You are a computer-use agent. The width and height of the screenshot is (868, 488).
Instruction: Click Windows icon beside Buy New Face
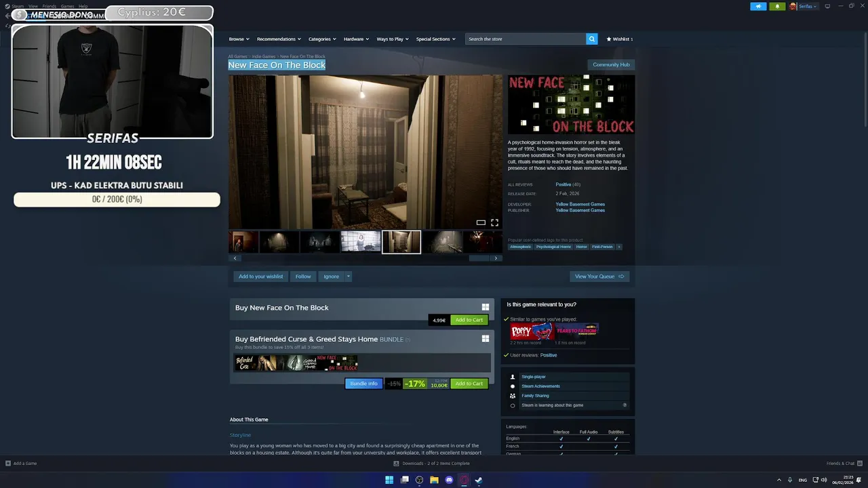coord(486,307)
